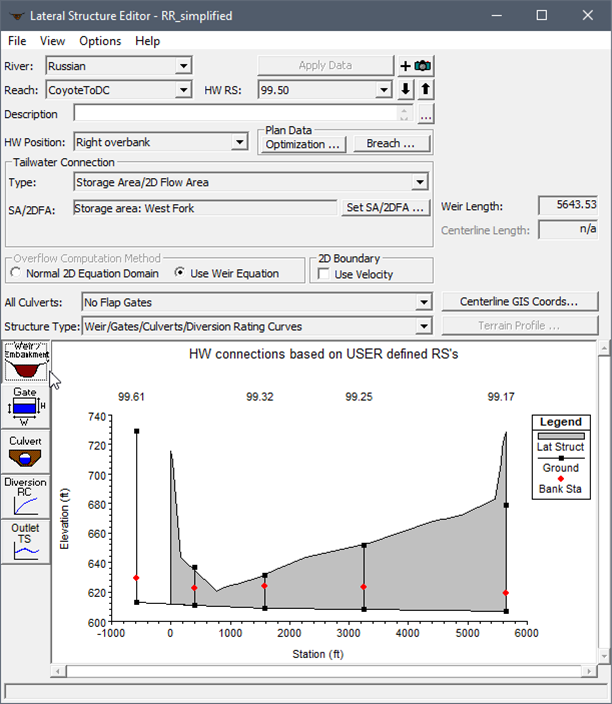Click the Terrain Profile button
This screenshot has height=704, width=612.
tap(520, 326)
